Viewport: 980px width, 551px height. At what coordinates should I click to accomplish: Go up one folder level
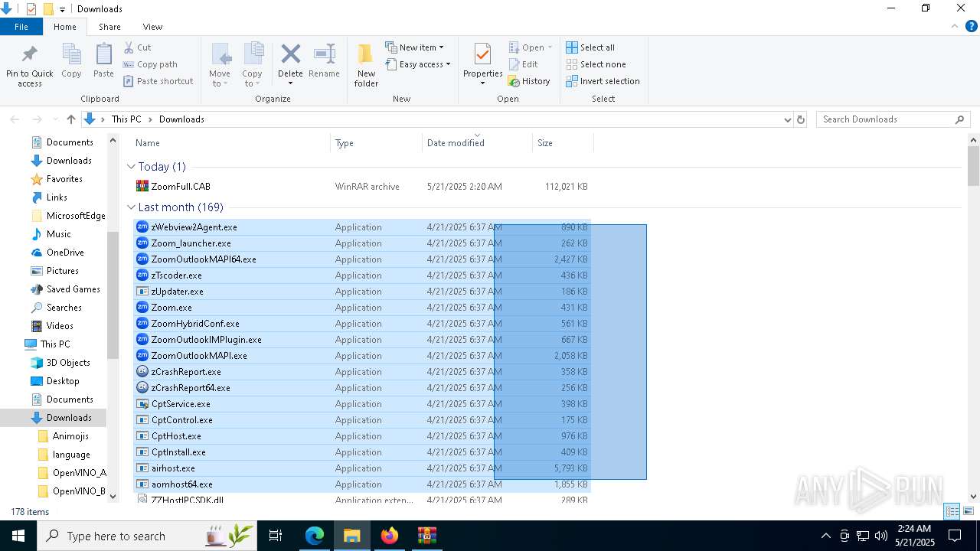tap(71, 119)
